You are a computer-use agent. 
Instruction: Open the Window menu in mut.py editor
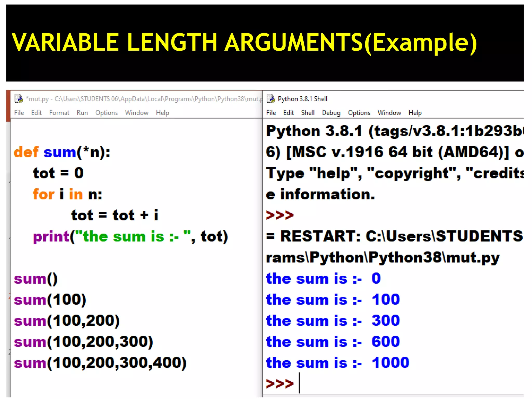click(137, 113)
